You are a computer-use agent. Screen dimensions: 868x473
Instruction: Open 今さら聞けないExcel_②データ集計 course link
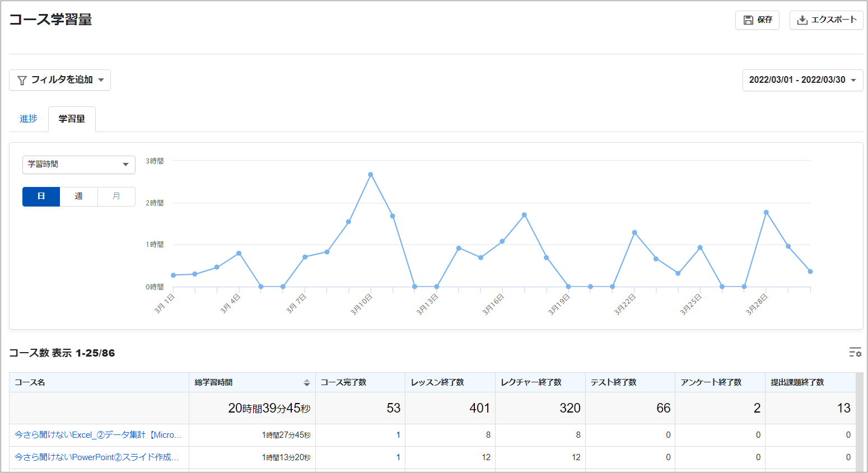[x=98, y=435]
